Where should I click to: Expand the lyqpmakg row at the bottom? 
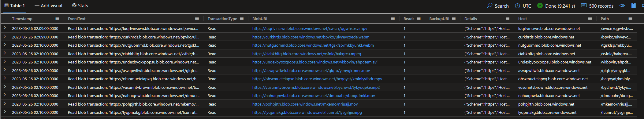5,112
